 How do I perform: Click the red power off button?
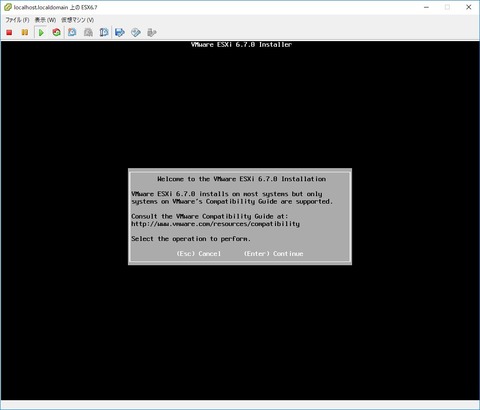(x=9, y=33)
